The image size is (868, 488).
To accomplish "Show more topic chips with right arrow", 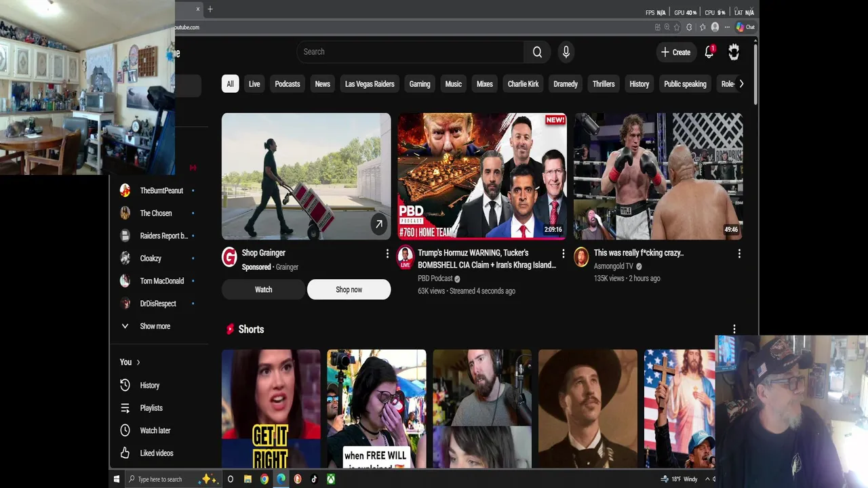I will pyautogui.click(x=741, y=84).
